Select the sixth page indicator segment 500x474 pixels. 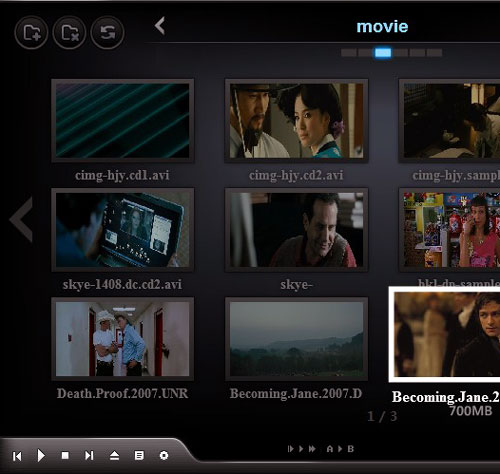point(434,53)
